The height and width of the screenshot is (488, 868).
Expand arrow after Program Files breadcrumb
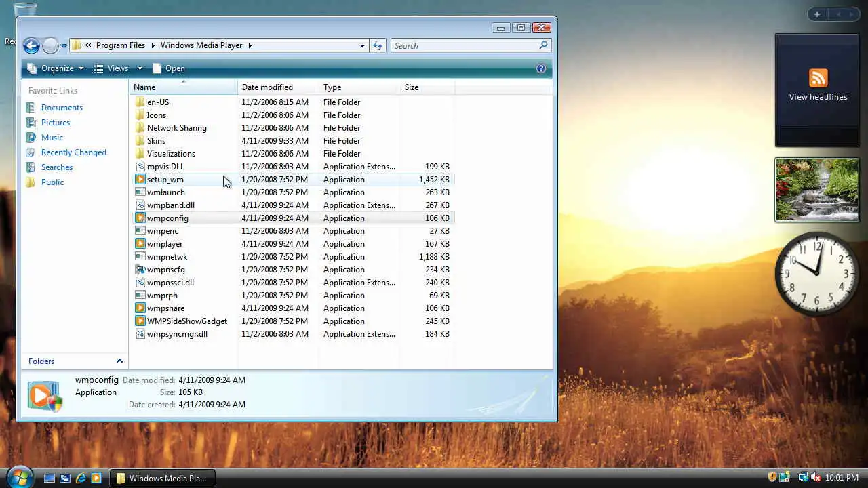[x=153, y=45]
